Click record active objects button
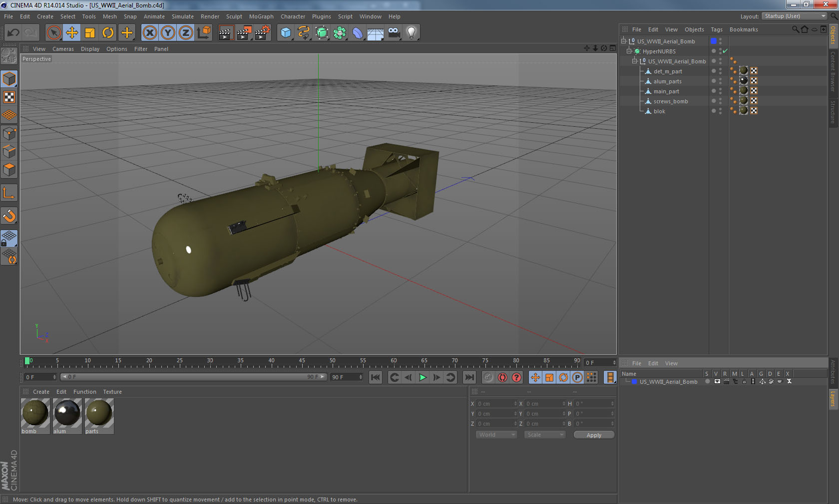Viewport: 839px width, 504px height. point(488,377)
